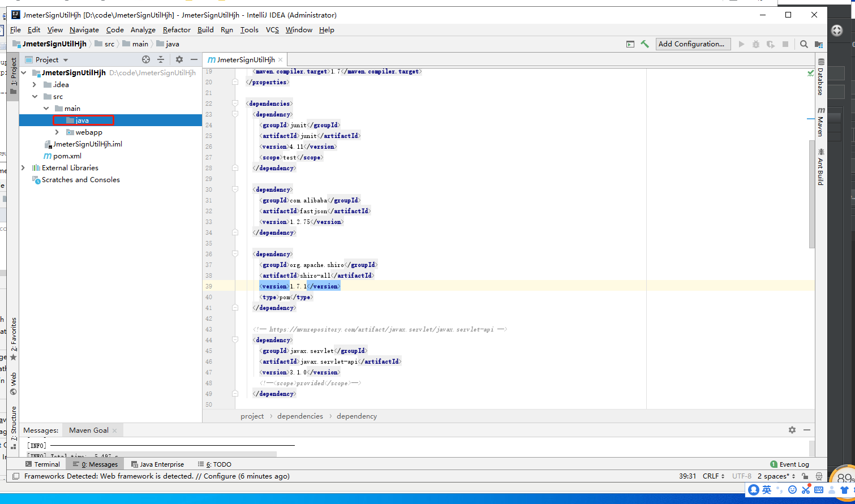This screenshot has width=855, height=504.
Task: Click the Frameworks Detected status message
Action: 157,476
